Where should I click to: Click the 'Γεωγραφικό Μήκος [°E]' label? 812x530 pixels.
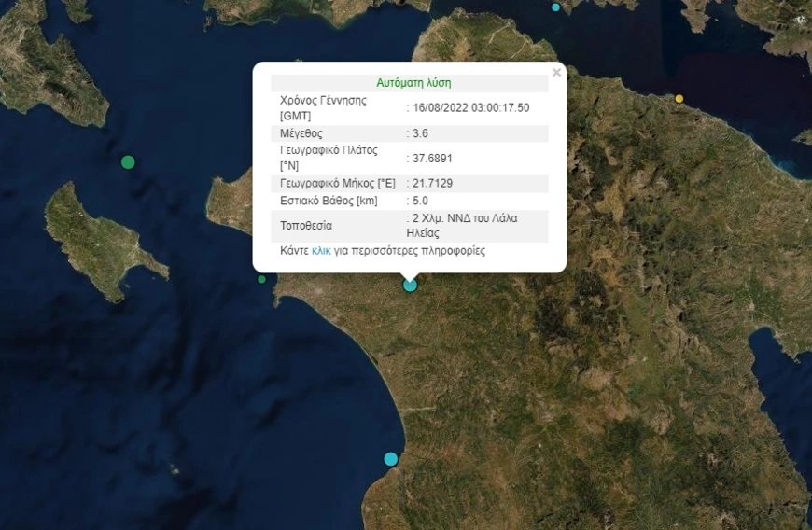(340, 183)
